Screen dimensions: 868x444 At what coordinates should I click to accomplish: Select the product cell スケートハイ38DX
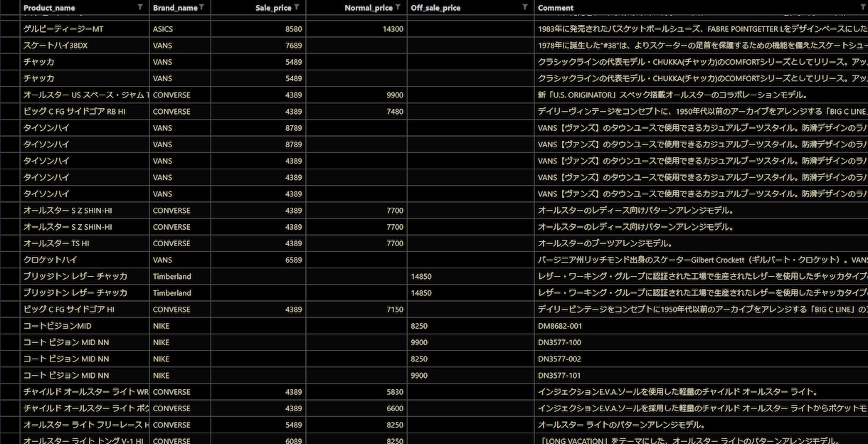pos(85,46)
